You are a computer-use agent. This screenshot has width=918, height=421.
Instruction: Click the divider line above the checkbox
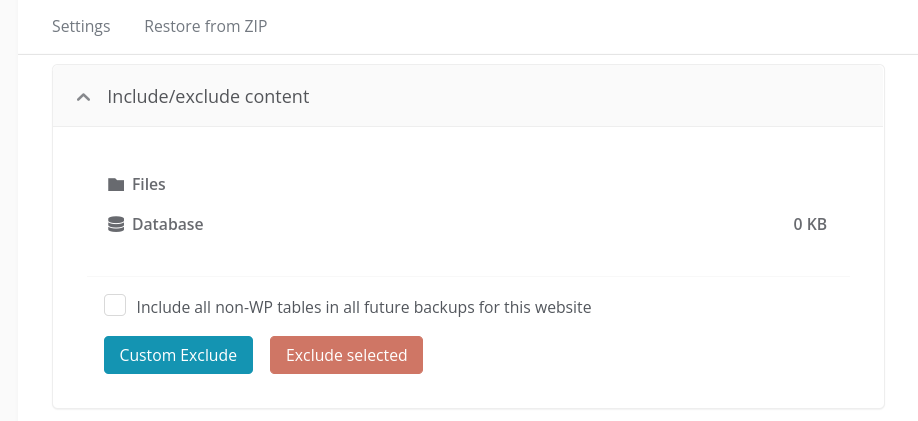tap(468, 276)
